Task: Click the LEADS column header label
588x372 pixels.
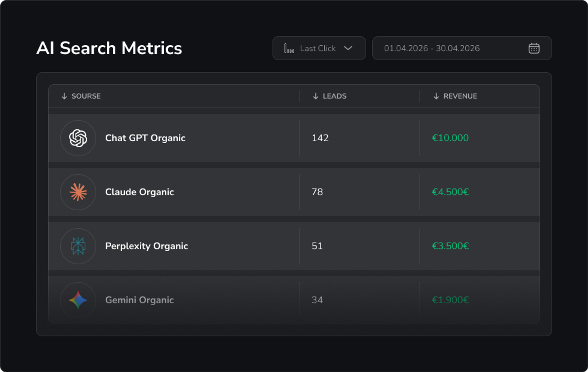Action: tap(335, 96)
